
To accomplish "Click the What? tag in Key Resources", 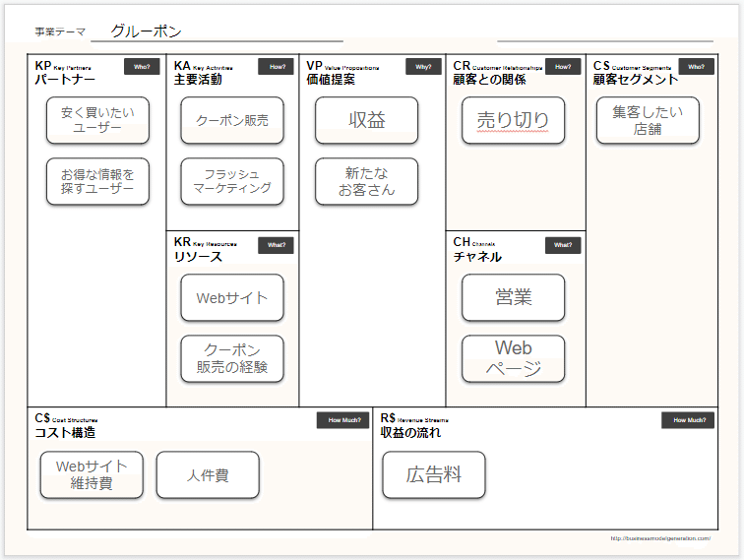I will click(276, 245).
